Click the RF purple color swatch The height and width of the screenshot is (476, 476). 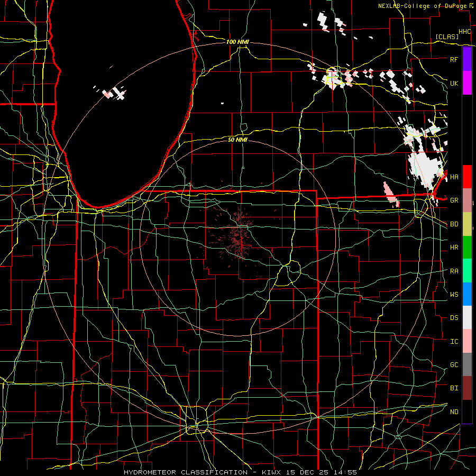point(467,59)
